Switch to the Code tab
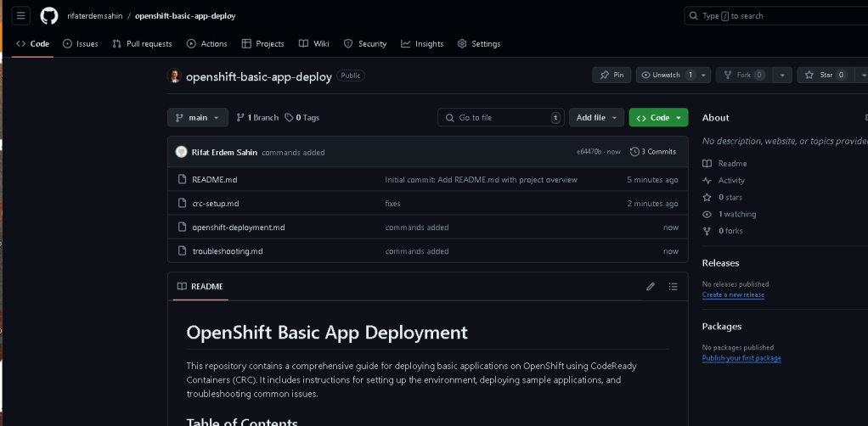Screen dimensions: 868x426 coord(32,44)
